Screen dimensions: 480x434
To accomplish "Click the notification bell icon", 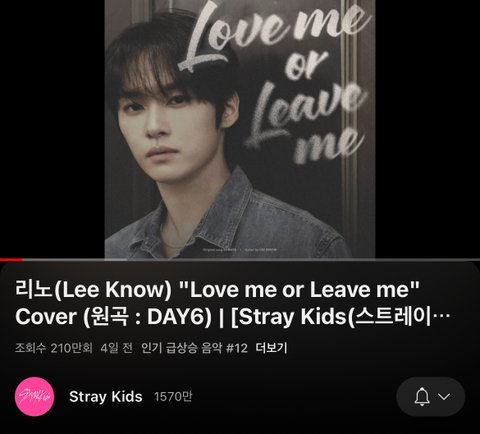I will coord(422,396).
